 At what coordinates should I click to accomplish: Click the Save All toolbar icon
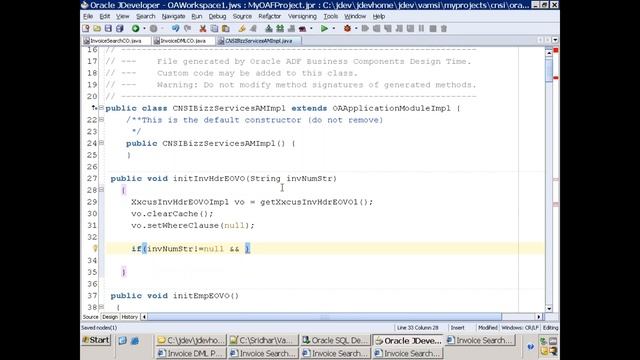tap(120, 29)
